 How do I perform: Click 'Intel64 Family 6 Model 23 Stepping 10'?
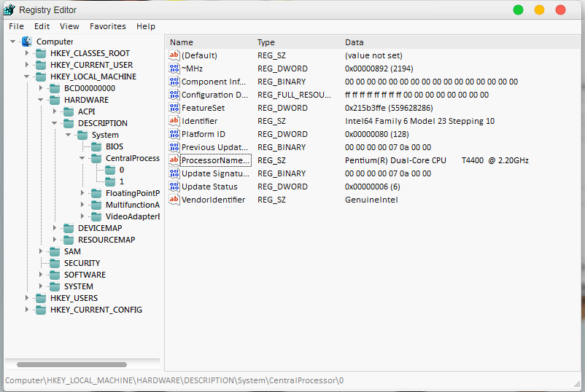pos(419,121)
